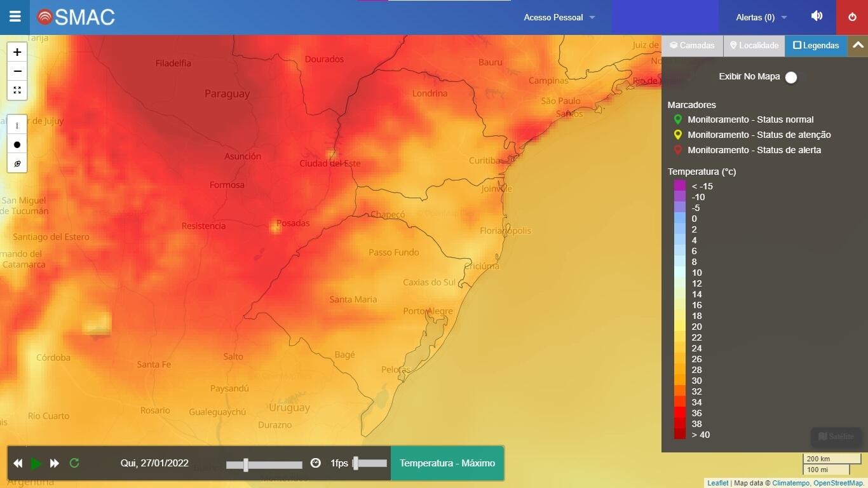Screen dimensions: 868x488
Task: Click the Uruguay country label
Action: (289, 407)
